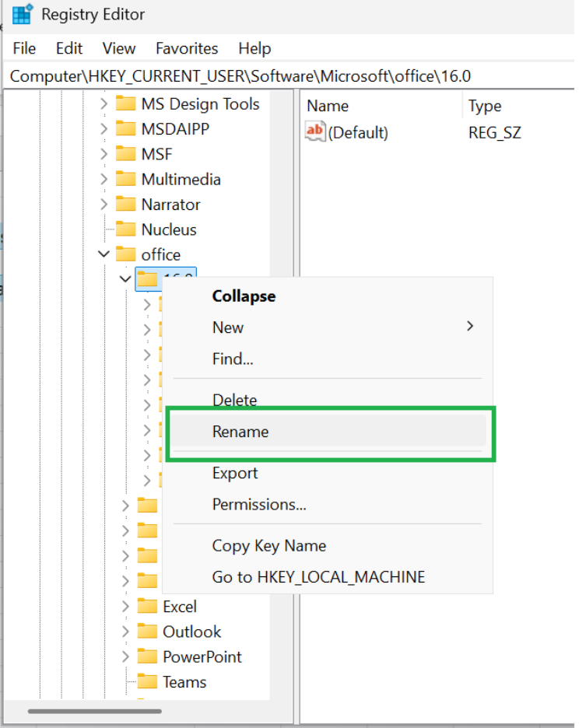Select the MSDAIPP tree label
The image size is (586, 728).
(x=175, y=128)
